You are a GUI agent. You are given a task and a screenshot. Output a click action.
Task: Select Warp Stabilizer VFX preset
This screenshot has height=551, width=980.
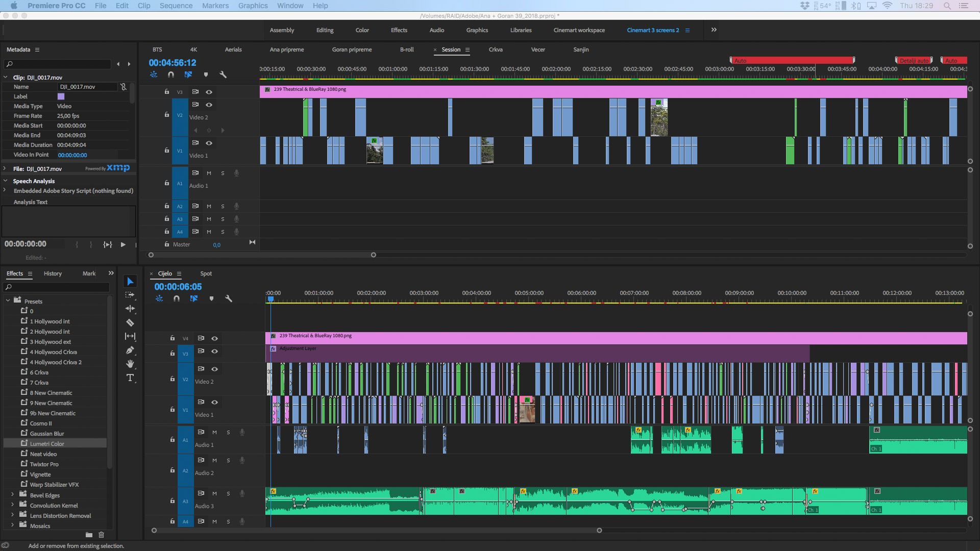(x=54, y=484)
